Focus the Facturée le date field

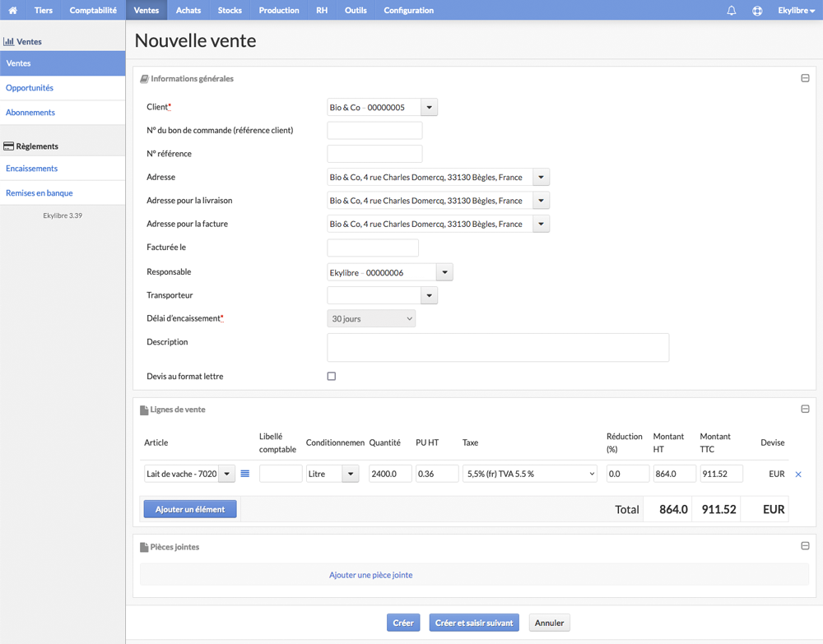pyautogui.click(x=373, y=248)
